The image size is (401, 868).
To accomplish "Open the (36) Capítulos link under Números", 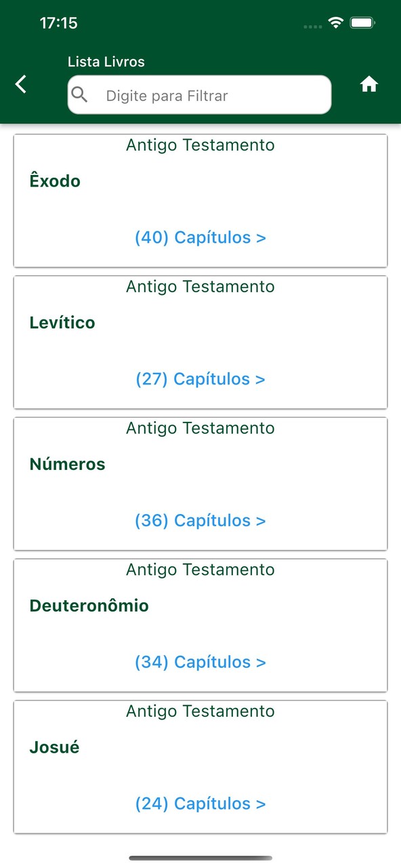I will (x=200, y=520).
